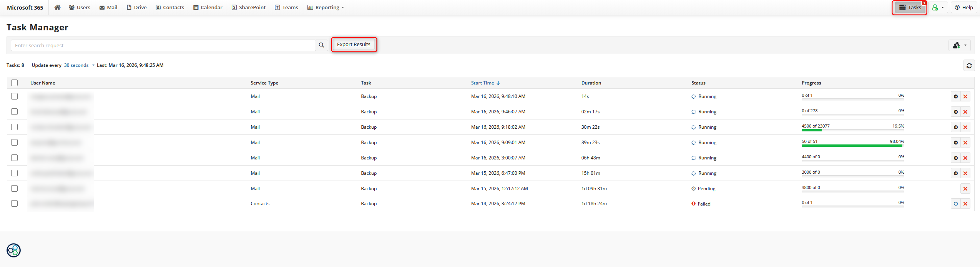Pause the 9:48:10 AM Mail backup task
Image resolution: width=980 pixels, height=267 pixels.
(956, 96)
